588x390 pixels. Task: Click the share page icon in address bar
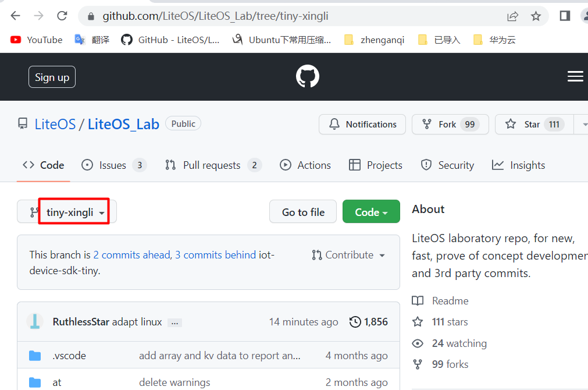(x=512, y=16)
